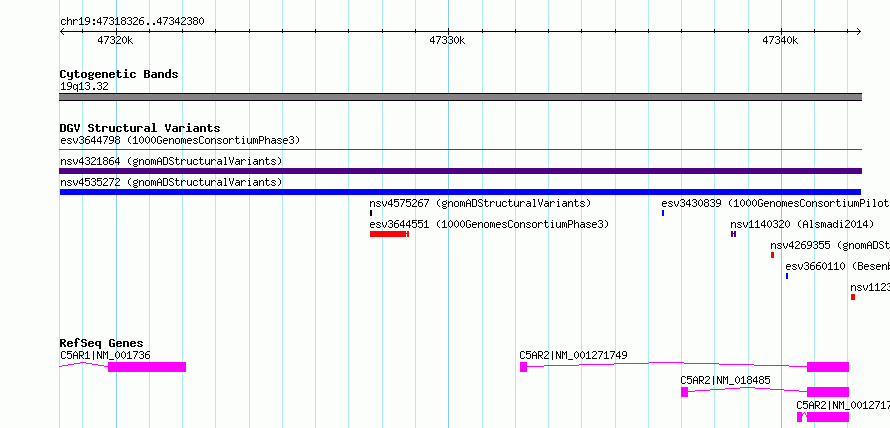Click the nsv4321864 gnomAD variant label
This screenshot has width=890, height=428.
tap(171, 161)
